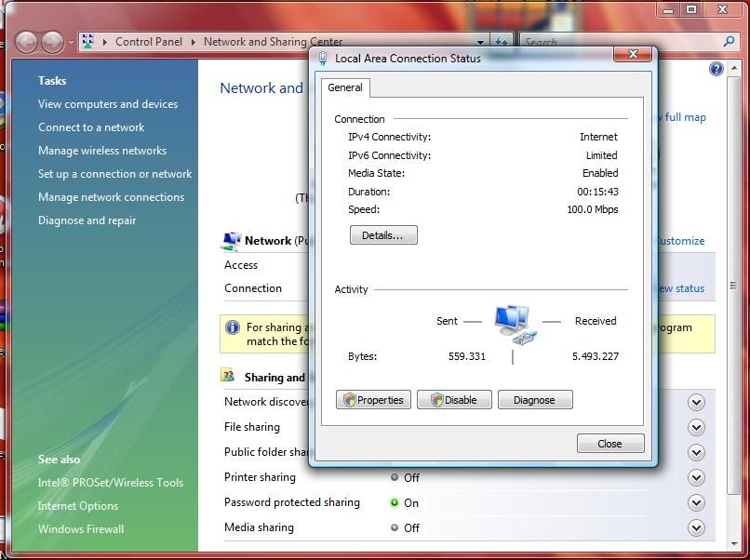Expand File sharing settings
750x560 pixels.
(x=696, y=428)
